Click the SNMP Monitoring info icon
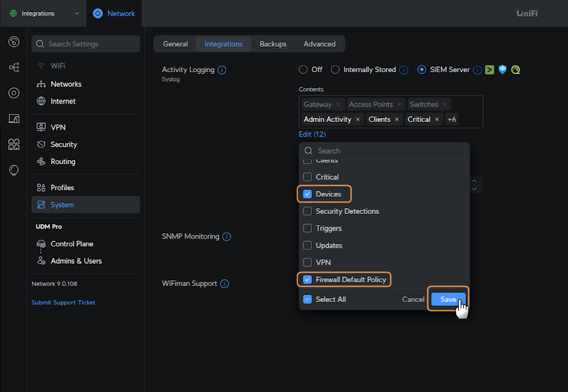568x392 pixels. pyautogui.click(x=226, y=237)
